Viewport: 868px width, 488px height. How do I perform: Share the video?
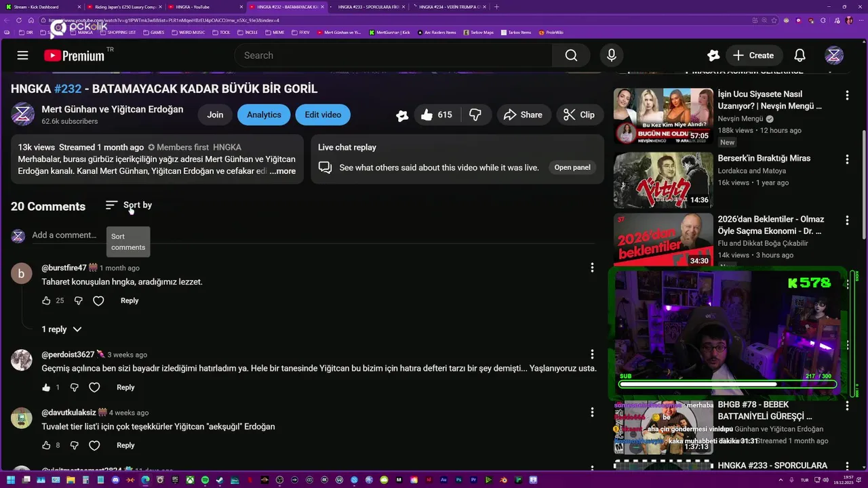(522, 115)
